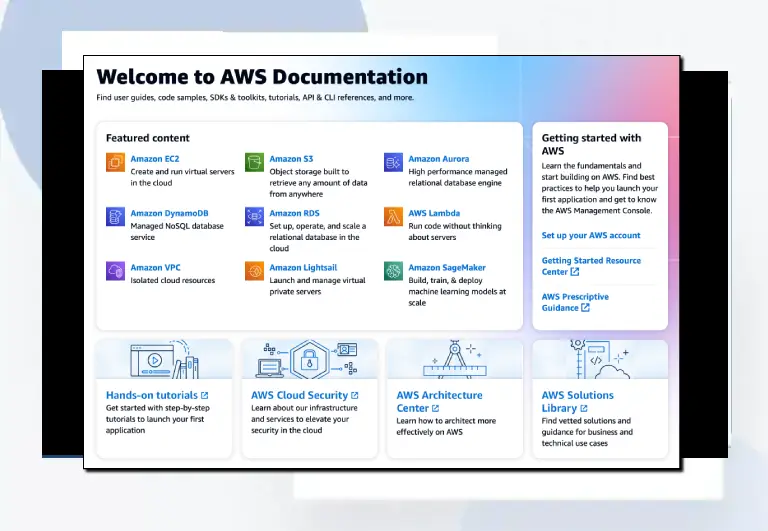Screen dimensions: 768x531
Task: Click the compass and ruler architecture illustration
Action: (x=455, y=360)
